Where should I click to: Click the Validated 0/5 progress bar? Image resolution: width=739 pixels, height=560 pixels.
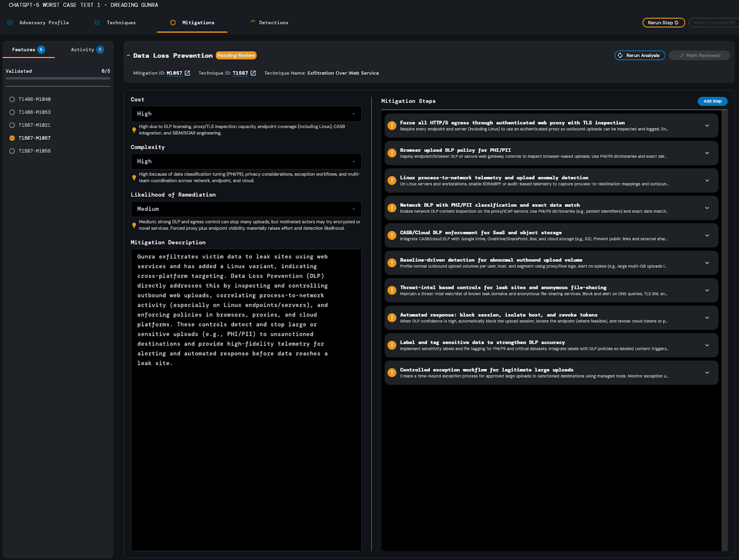coord(58,78)
